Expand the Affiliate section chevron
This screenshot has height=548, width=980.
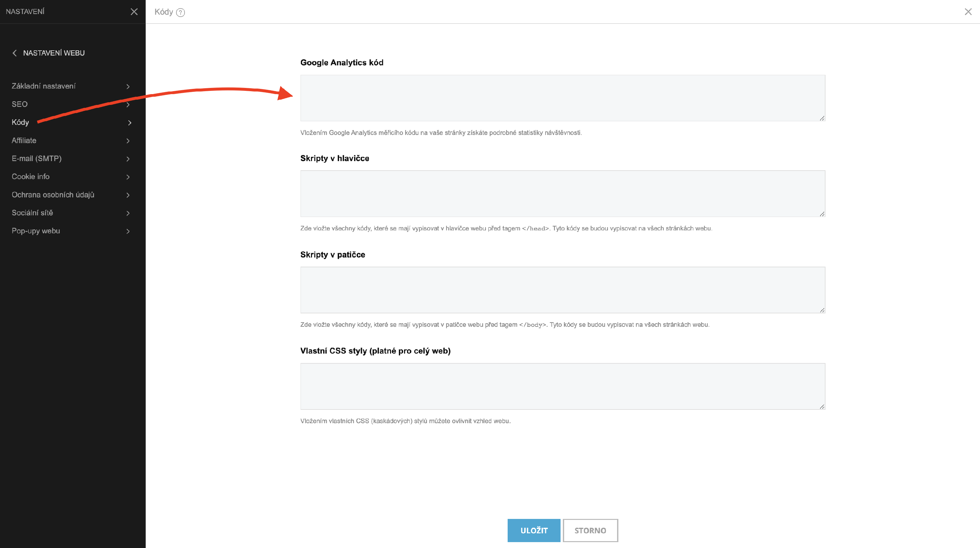[x=128, y=141]
